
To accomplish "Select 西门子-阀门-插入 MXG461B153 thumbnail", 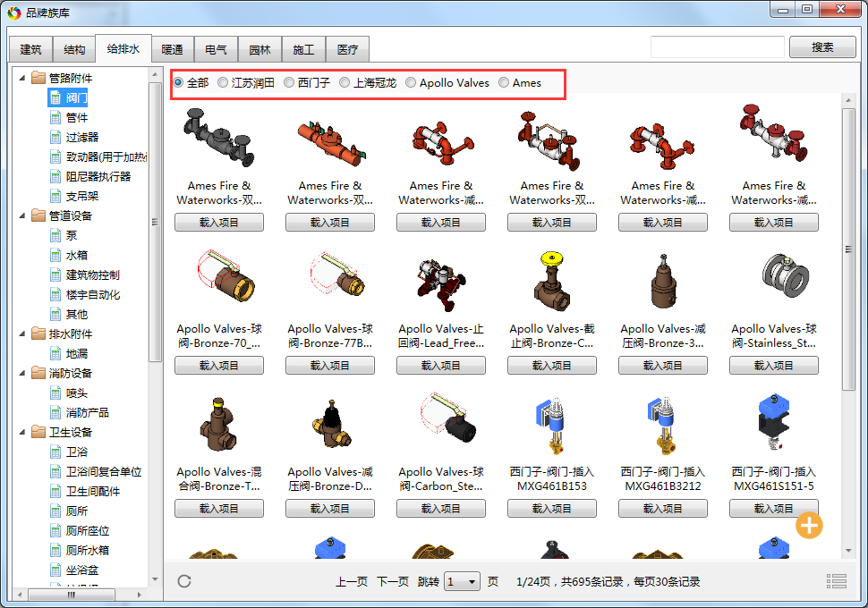I will point(551,426).
